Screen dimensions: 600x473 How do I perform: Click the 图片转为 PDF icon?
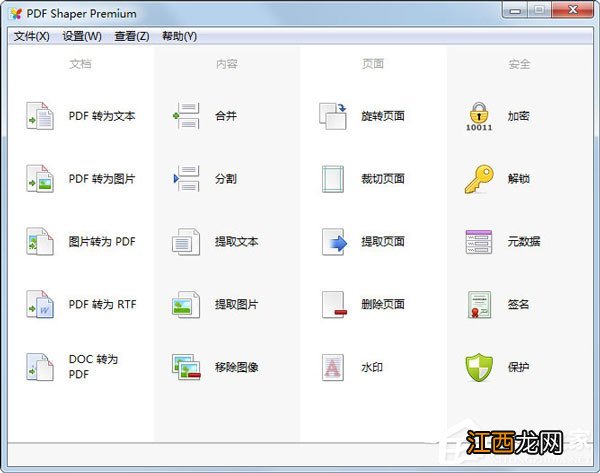pos(40,241)
